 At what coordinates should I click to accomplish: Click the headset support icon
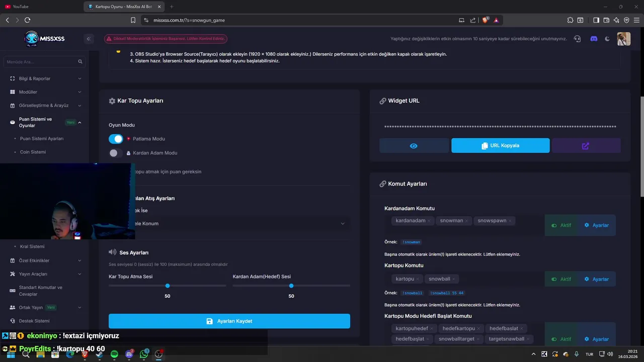click(577, 39)
